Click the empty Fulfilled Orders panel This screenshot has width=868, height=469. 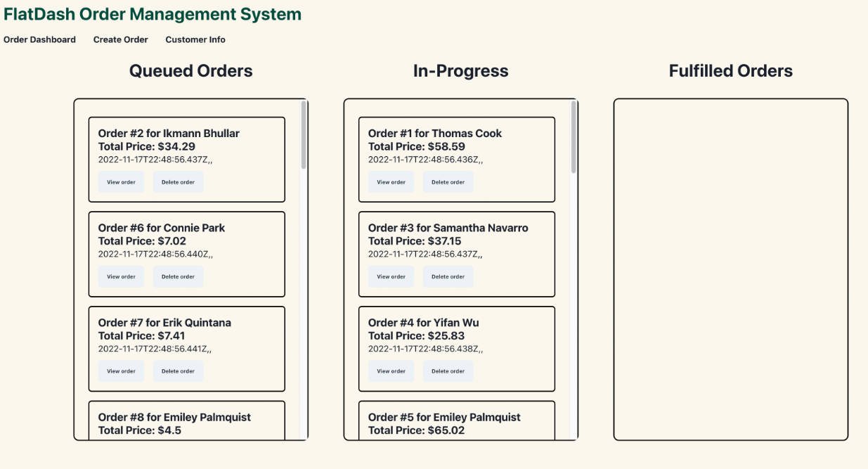click(x=731, y=267)
